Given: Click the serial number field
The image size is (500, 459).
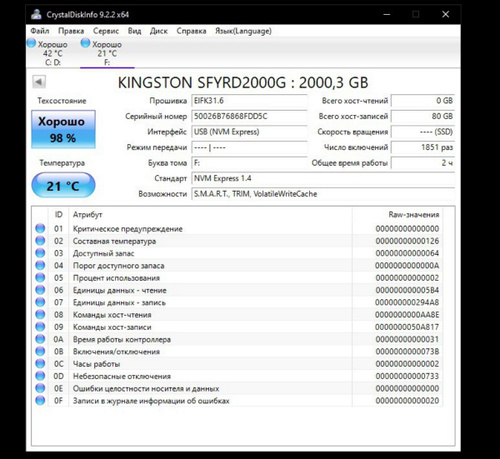Looking at the screenshot, I should pos(249,116).
